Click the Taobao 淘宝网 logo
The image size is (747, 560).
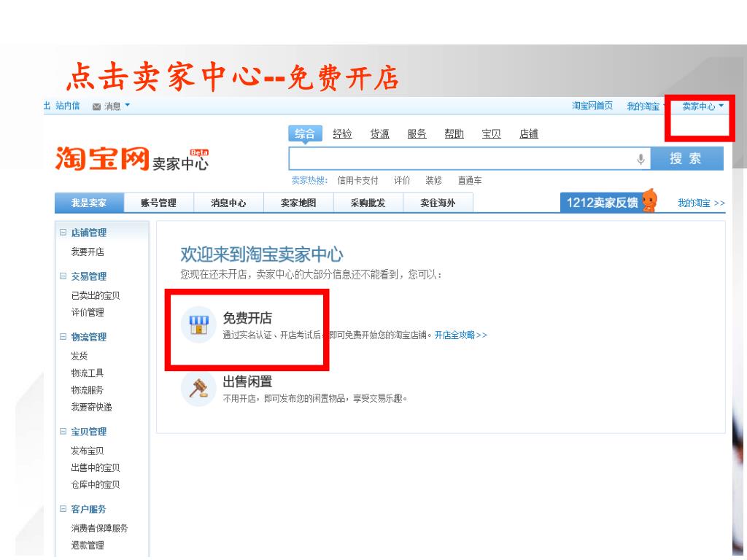pyautogui.click(x=102, y=158)
